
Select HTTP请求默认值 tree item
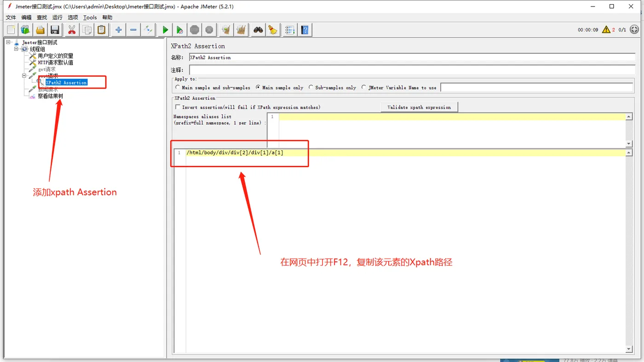click(56, 62)
